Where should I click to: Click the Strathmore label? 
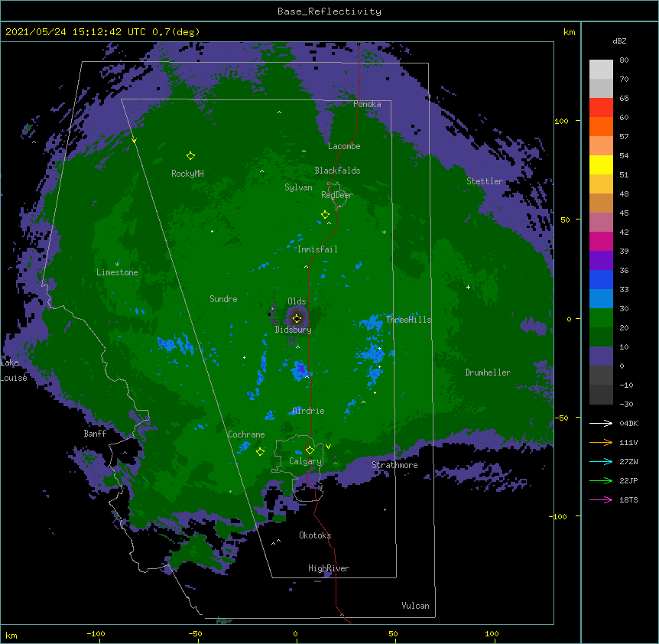click(394, 465)
